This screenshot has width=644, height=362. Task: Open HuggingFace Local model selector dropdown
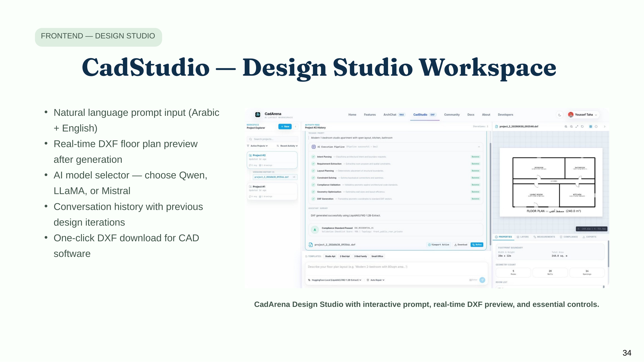(335, 280)
